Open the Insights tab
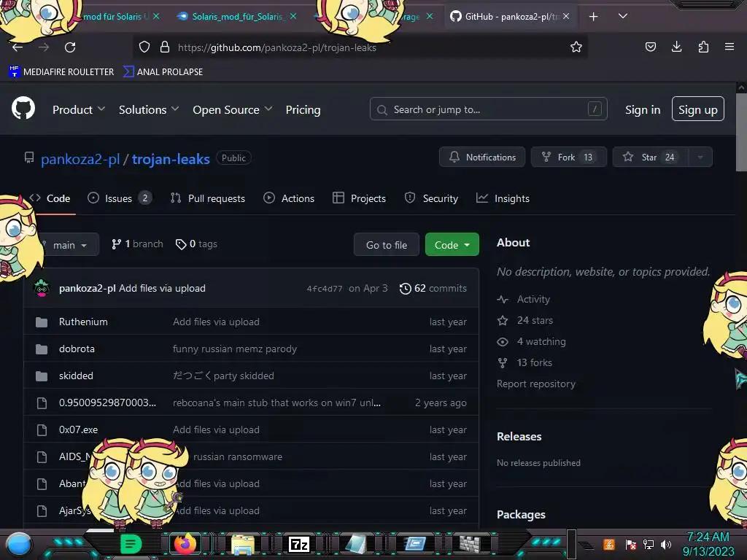The width and height of the screenshot is (747, 560). pos(503,198)
